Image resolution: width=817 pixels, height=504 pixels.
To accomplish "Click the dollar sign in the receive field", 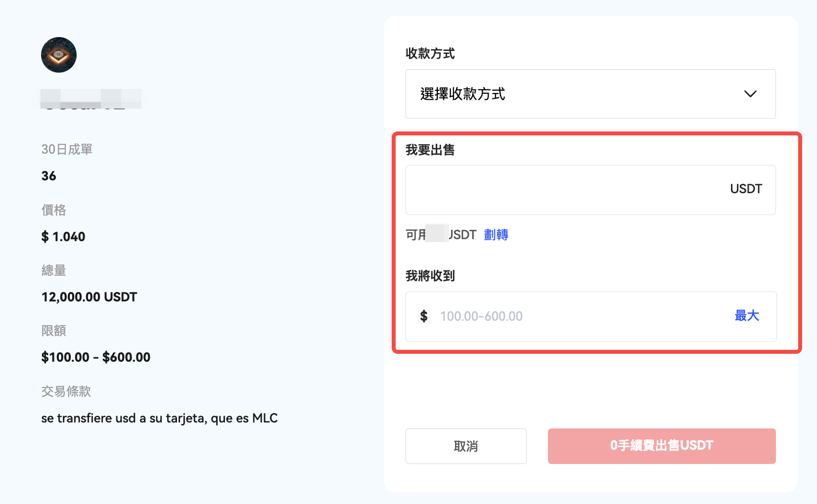I will (x=424, y=316).
